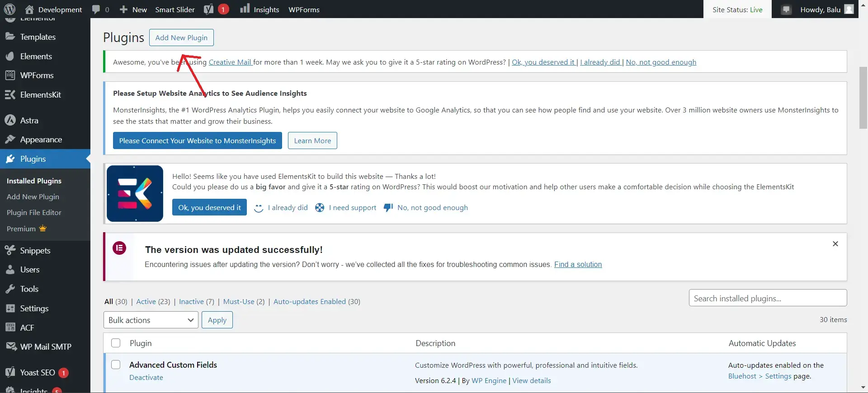868x393 pixels.
Task: Check the select-all plugins checkbox
Action: (x=116, y=343)
